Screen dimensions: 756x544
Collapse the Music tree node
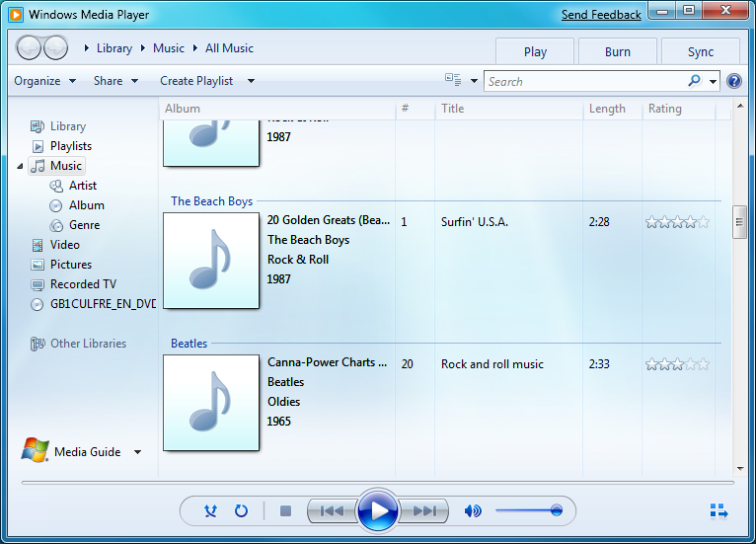[x=20, y=167]
